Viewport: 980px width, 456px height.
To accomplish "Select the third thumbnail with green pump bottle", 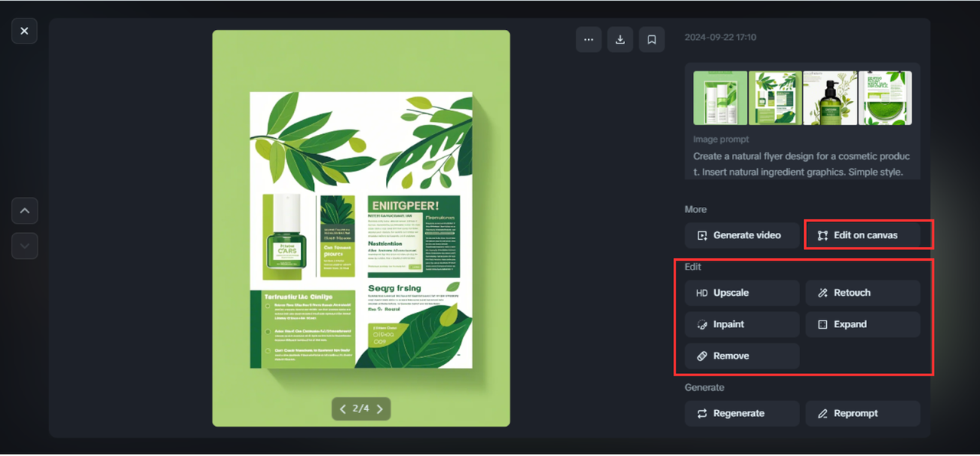I will [830, 98].
